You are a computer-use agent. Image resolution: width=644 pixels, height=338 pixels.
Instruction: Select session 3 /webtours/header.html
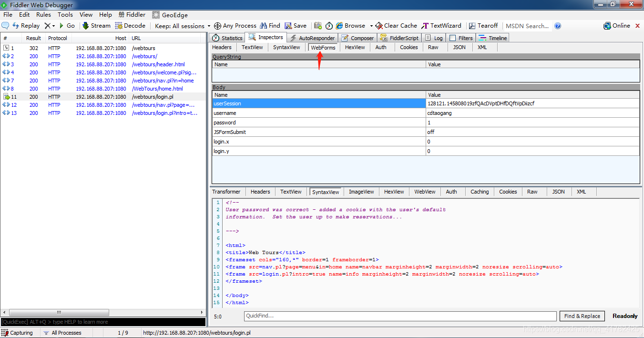(x=103, y=64)
